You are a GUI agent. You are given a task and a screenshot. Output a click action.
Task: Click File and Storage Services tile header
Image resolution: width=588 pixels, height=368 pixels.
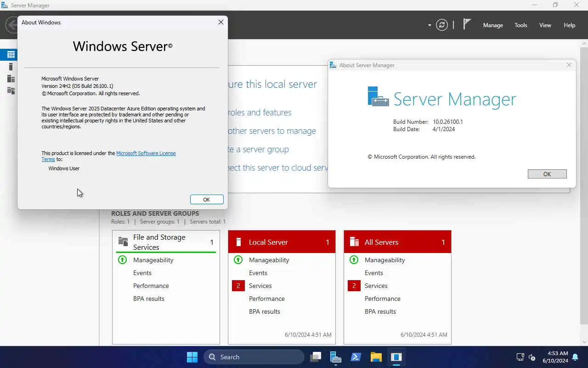coord(166,242)
